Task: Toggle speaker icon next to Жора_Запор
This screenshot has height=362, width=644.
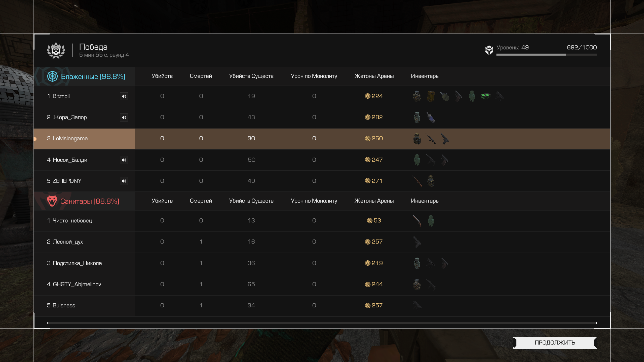Action: pyautogui.click(x=124, y=117)
